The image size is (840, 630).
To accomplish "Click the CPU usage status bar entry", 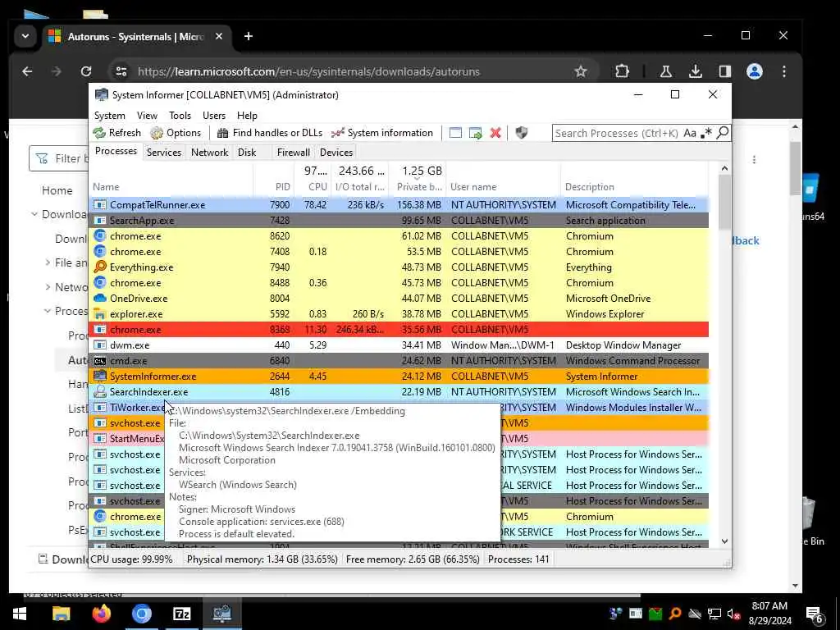I will pos(131,559).
